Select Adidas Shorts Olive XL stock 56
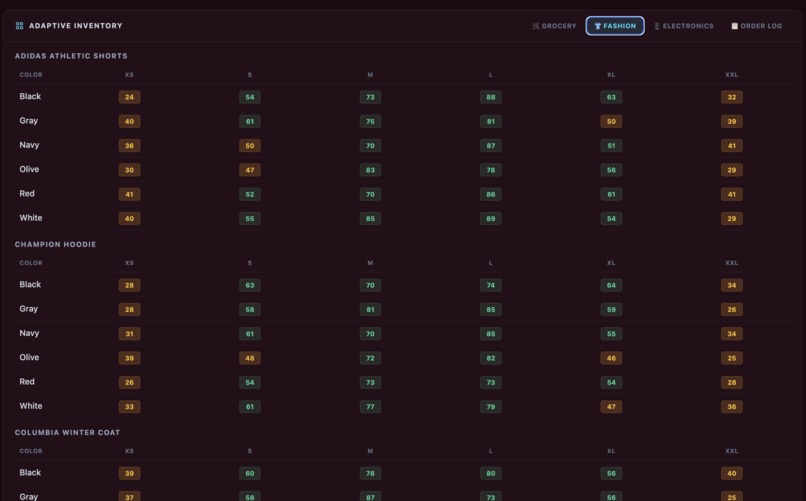The image size is (806, 501). pos(611,170)
